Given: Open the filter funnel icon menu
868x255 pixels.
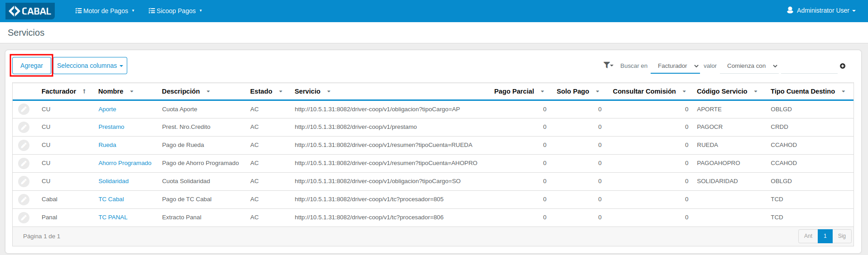Looking at the screenshot, I should [x=608, y=66].
